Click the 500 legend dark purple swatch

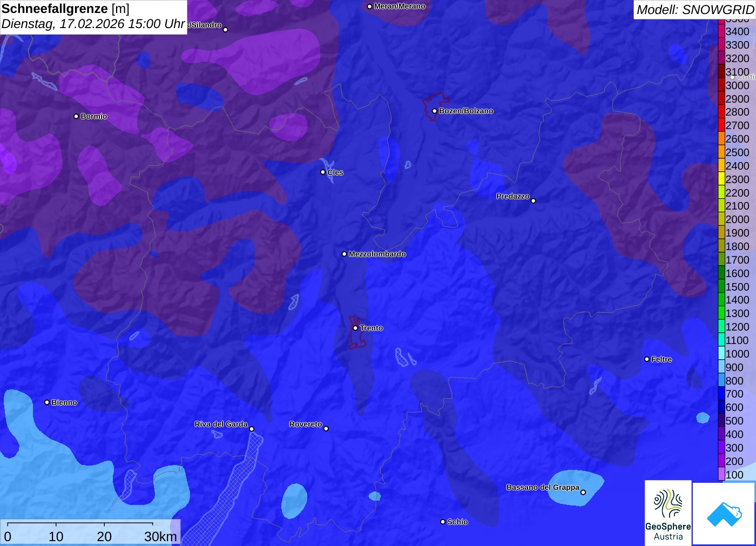(x=721, y=421)
